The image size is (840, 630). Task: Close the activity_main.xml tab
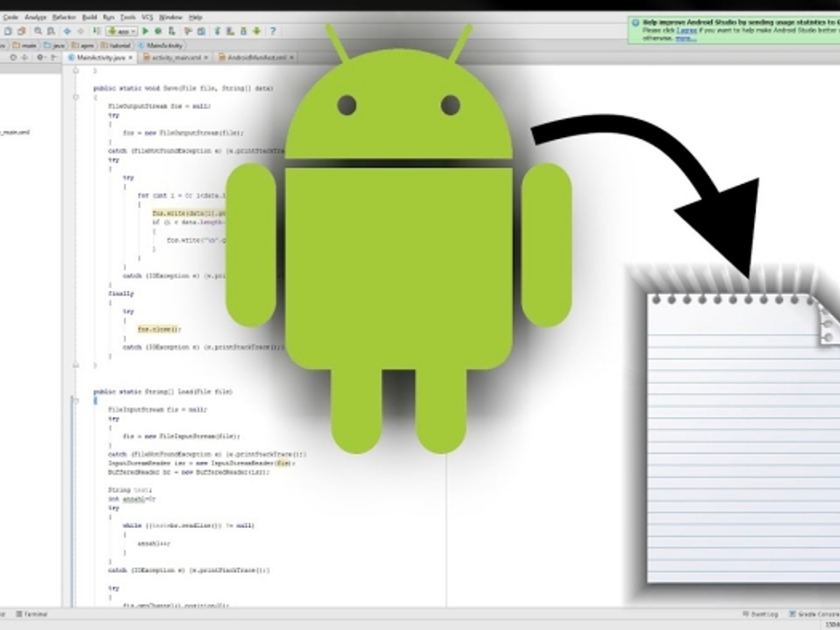(205, 58)
